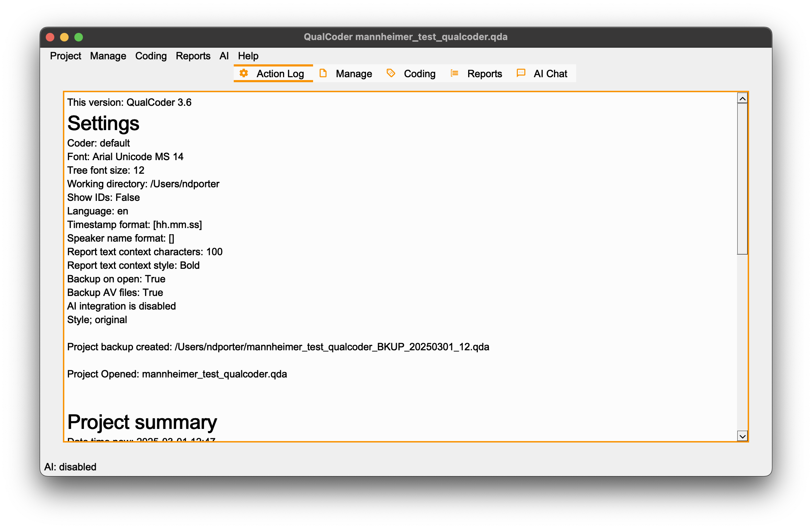Click the speech bubble icon for AI Chat
The image size is (812, 529).
point(520,73)
